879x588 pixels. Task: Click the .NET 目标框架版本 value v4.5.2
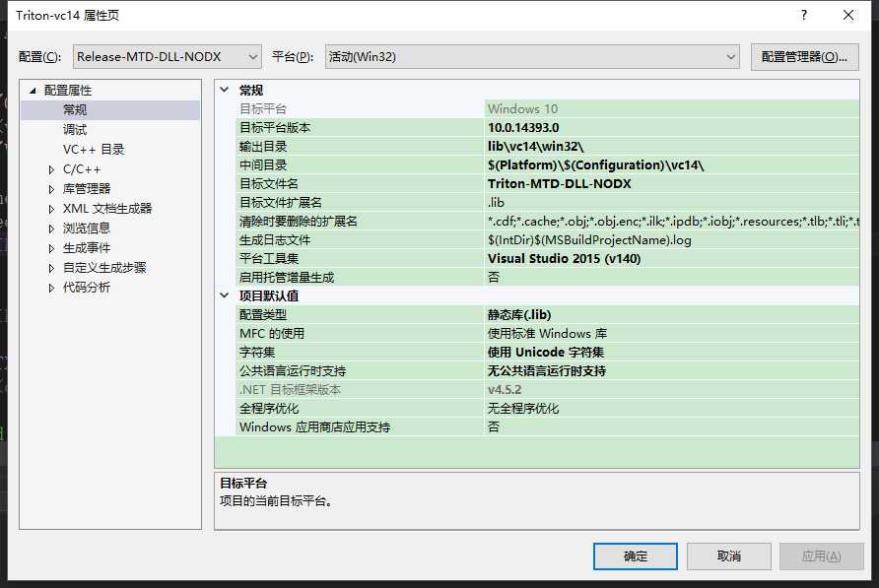tap(672, 390)
